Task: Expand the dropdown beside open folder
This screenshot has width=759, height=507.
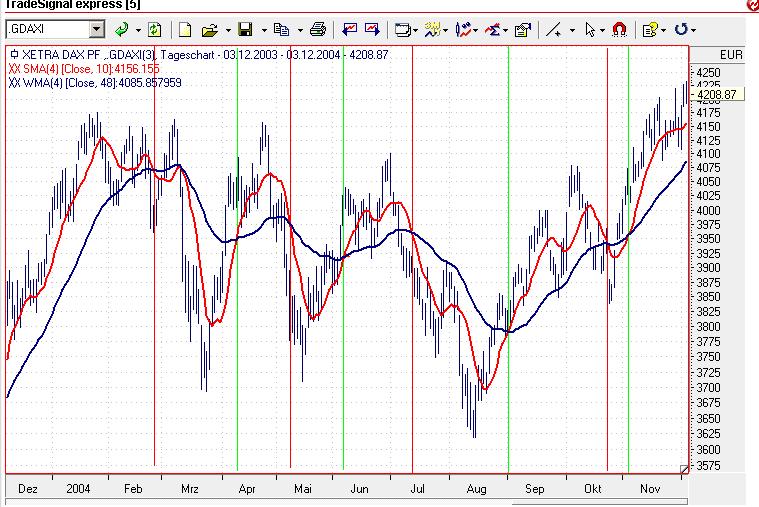Action: [x=228, y=30]
